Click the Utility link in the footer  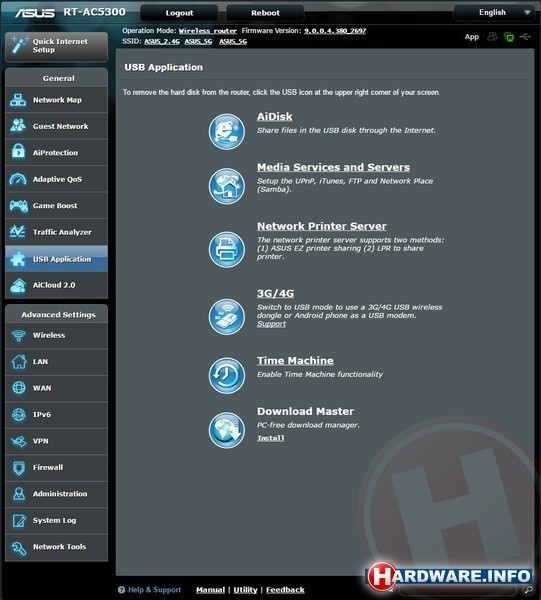point(245,590)
